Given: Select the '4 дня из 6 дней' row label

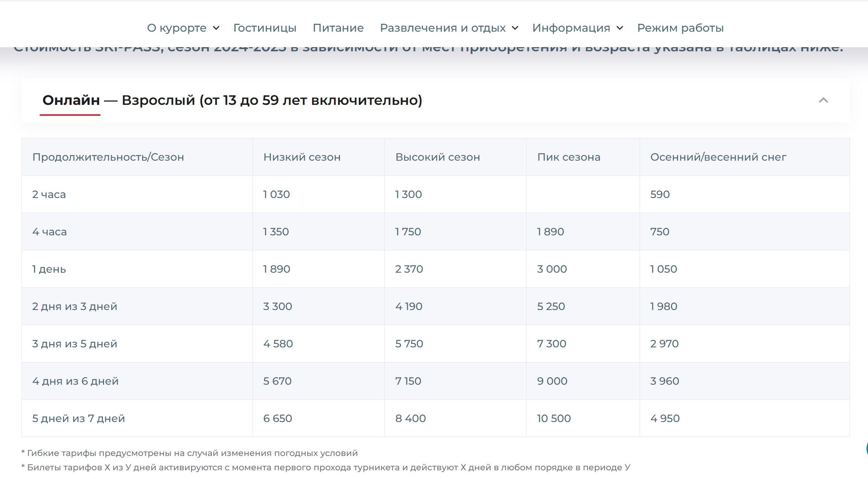Looking at the screenshot, I should coord(75,381).
